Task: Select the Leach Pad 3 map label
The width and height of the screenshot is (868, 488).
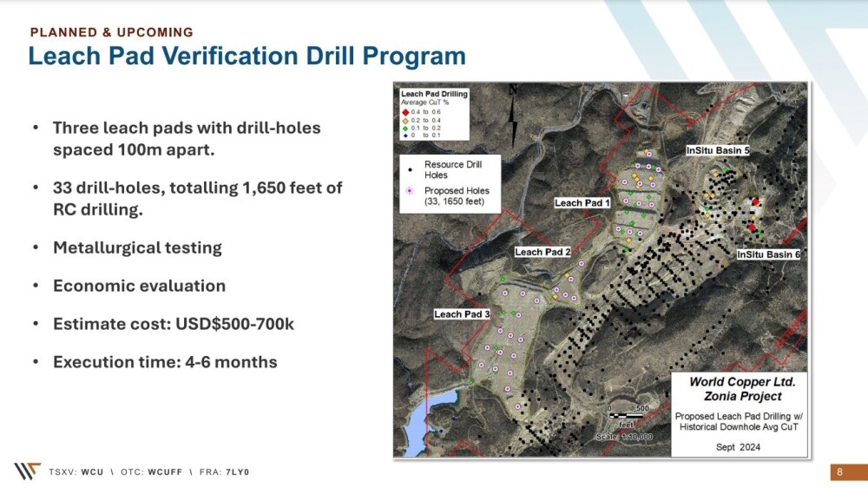Action: point(462,313)
